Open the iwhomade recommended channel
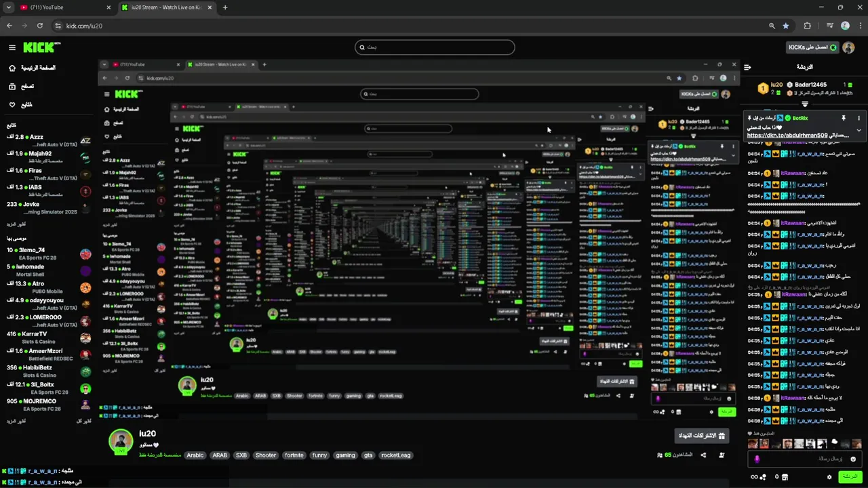Screen dimensions: 868x488 [x=47, y=270]
